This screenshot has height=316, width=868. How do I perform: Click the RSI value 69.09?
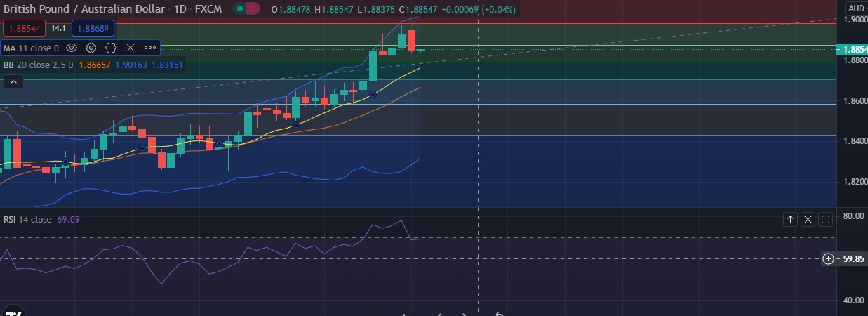click(x=68, y=220)
